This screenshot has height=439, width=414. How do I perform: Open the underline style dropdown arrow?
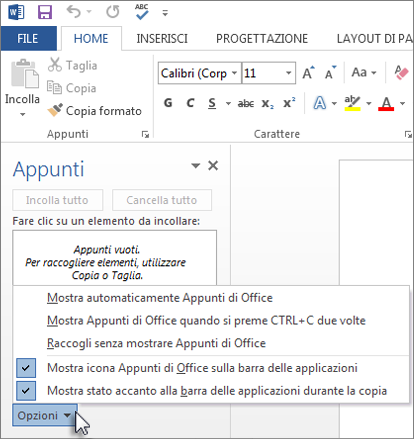coord(228,103)
